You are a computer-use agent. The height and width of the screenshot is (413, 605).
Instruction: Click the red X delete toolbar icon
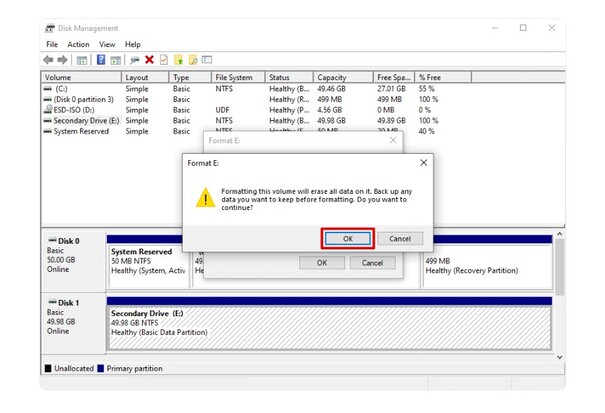(x=149, y=60)
